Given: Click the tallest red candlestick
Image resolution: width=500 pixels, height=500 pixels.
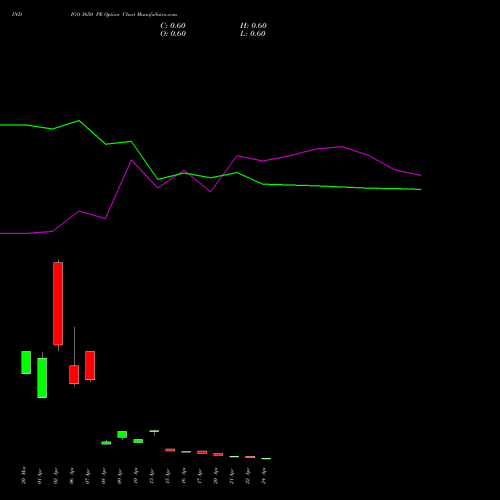Looking at the screenshot, I should click(58, 303).
